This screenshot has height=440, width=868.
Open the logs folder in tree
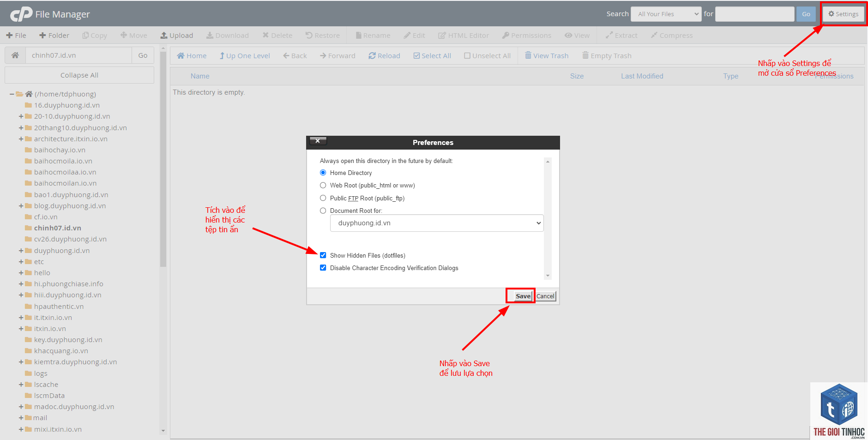click(41, 374)
